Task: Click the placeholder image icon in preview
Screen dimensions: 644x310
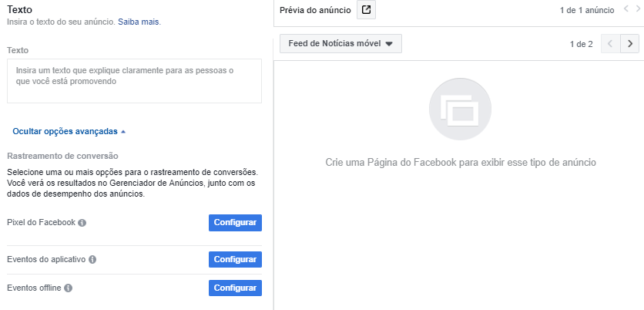Action: pos(458,110)
